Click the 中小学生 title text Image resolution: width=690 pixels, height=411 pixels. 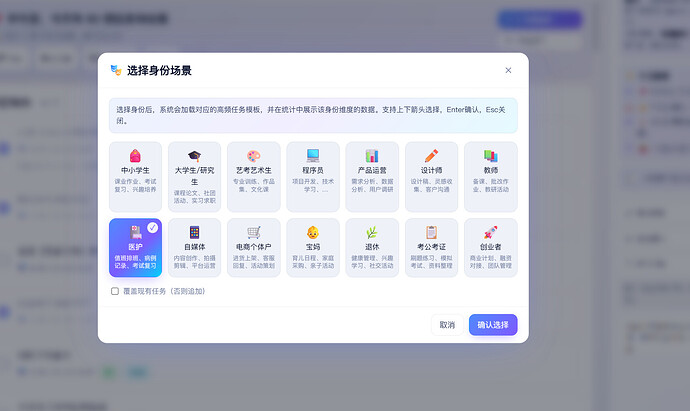coord(135,170)
